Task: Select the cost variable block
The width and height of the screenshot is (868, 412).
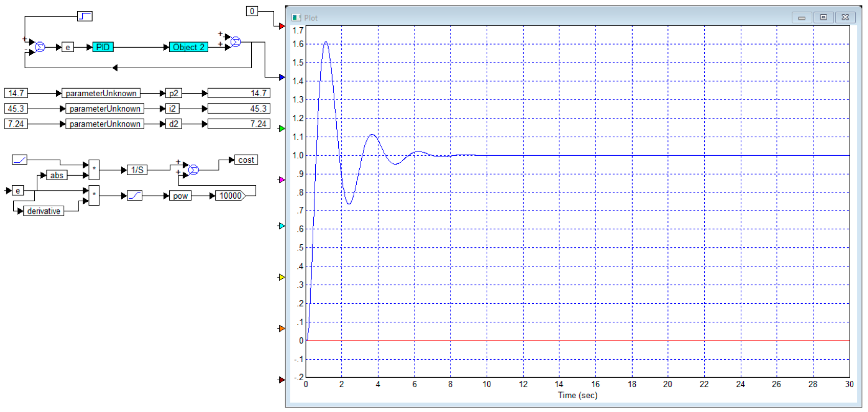Action: click(x=246, y=160)
